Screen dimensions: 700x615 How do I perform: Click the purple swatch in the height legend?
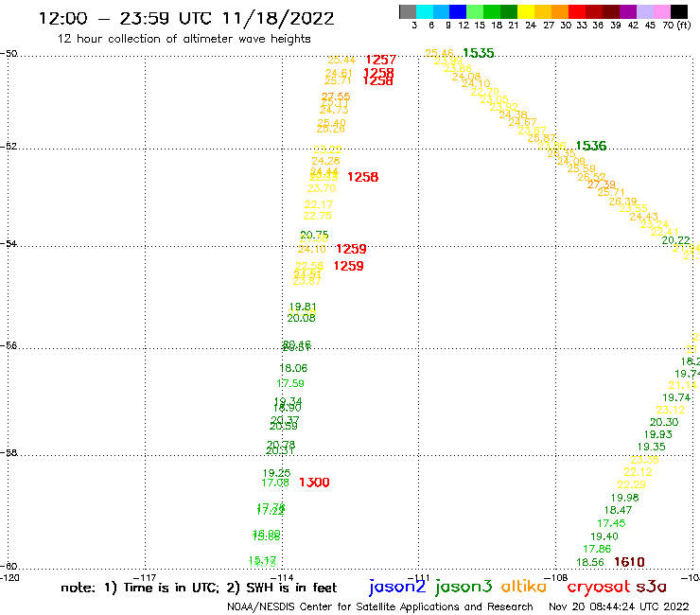tap(628, 11)
